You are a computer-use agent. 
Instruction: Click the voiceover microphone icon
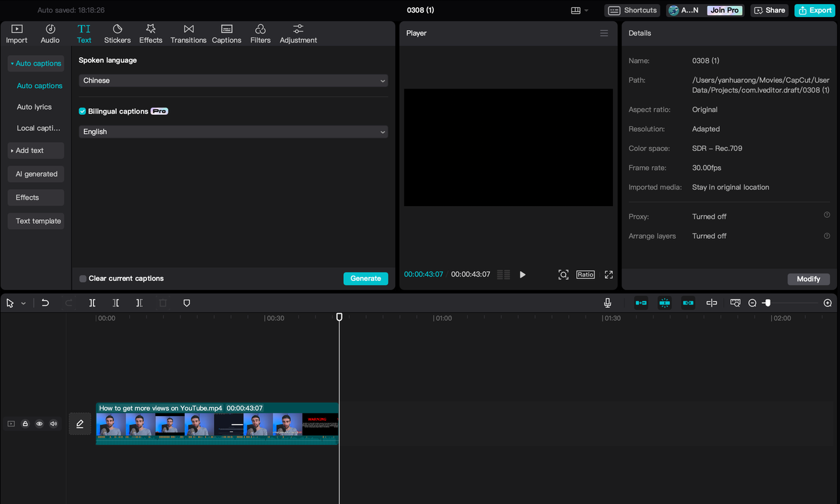[608, 303]
